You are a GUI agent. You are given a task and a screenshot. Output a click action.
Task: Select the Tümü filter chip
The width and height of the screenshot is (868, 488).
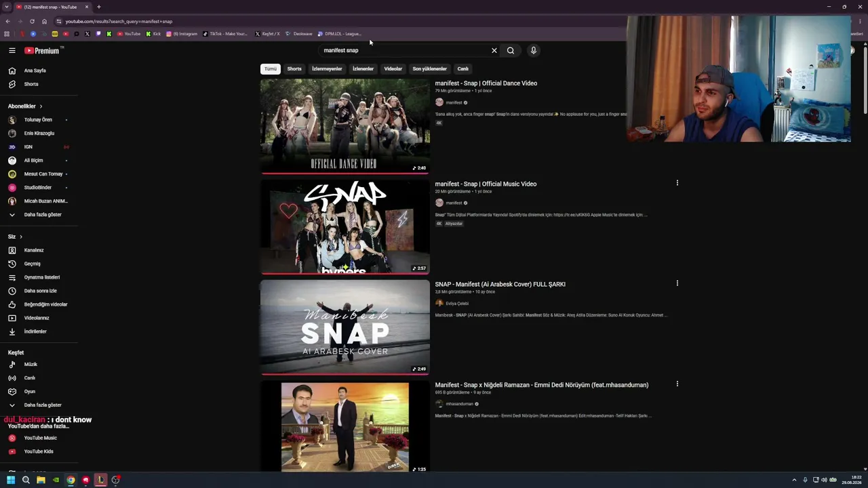(x=271, y=68)
